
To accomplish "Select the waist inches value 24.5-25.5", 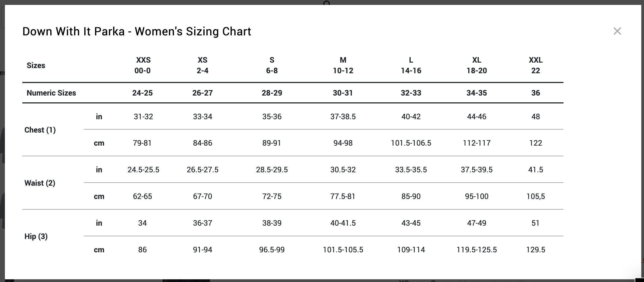I will 143,170.
